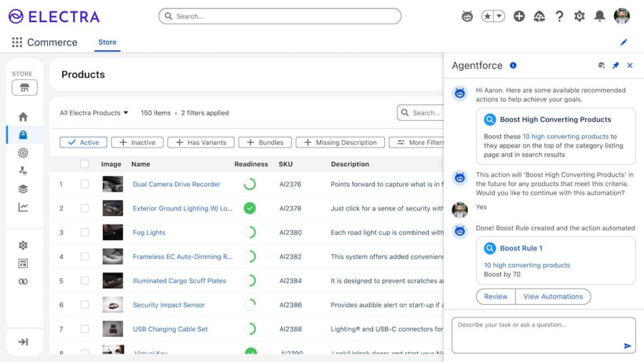
Task: Open the Security Impact Sensor link
Action: (x=169, y=305)
